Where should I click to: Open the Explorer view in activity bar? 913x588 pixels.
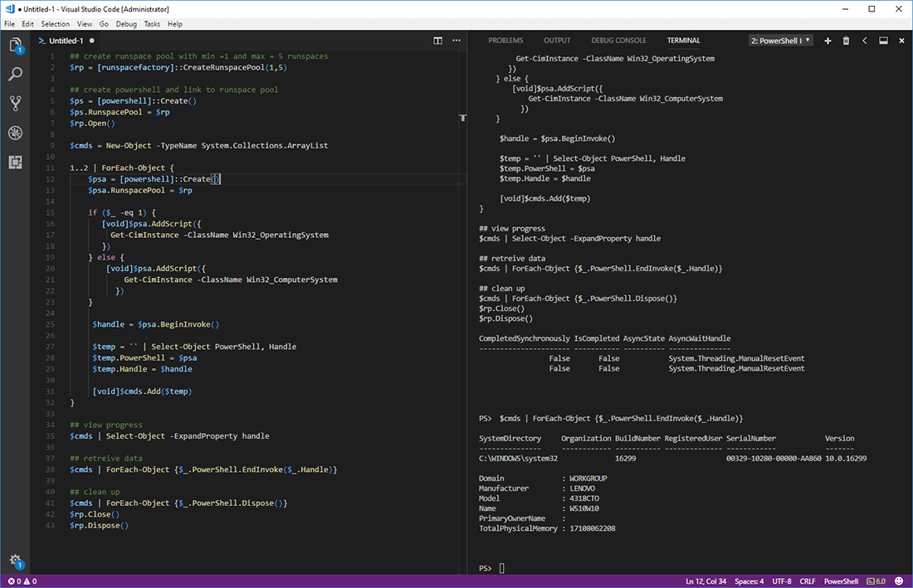pyautogui.click(x=15, y=46)
